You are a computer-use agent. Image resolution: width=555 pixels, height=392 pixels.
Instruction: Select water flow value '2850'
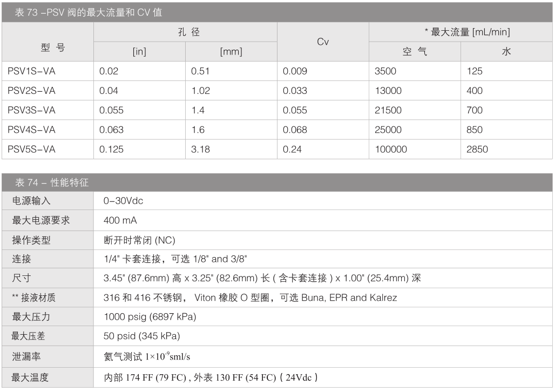[x=477, y=149]
